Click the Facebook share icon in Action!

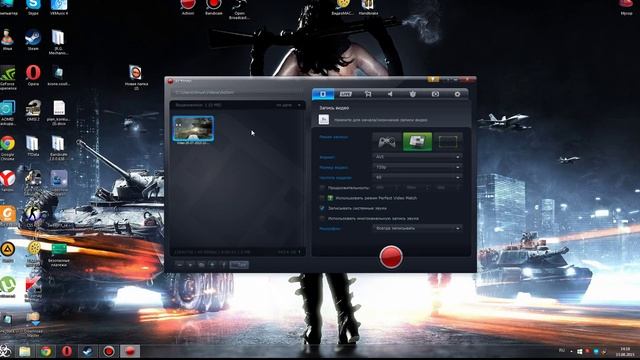click(x=223, y=265)
